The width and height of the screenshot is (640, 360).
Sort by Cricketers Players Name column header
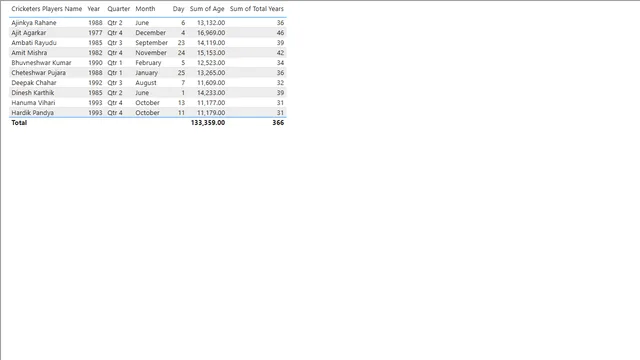(x=47, y=9)
